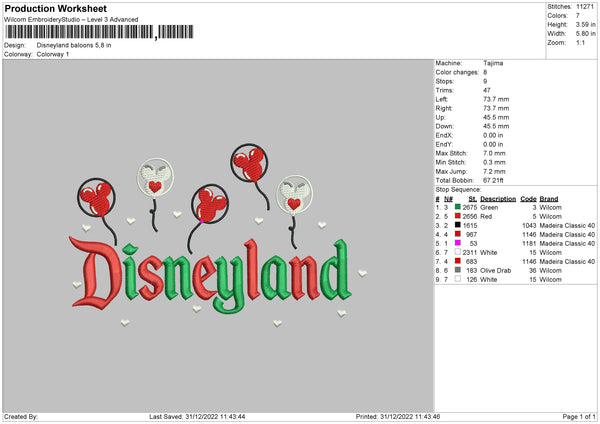600x424 pixels.
Task: Click the Stop Sequence heading
Action: coord(458,189)
